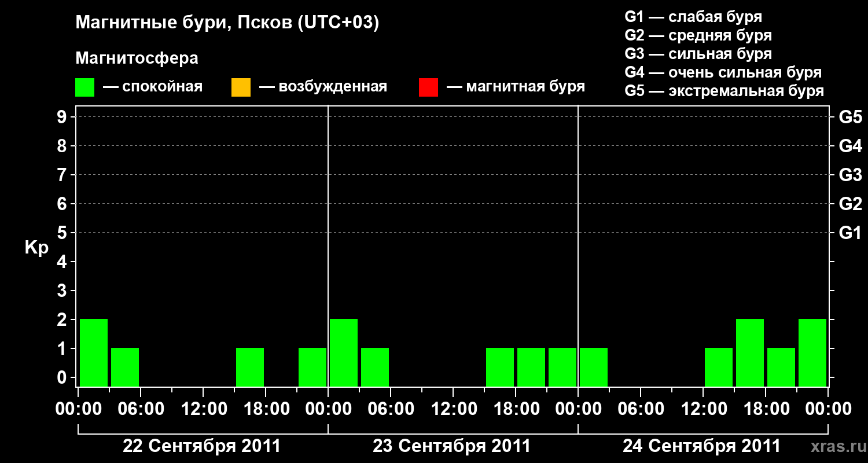Image resolution: width=868 pixels, height=463 pixels.
Task: Click the Kp axis value '3'
Action: pyautogui.click(x=63, y=291)
